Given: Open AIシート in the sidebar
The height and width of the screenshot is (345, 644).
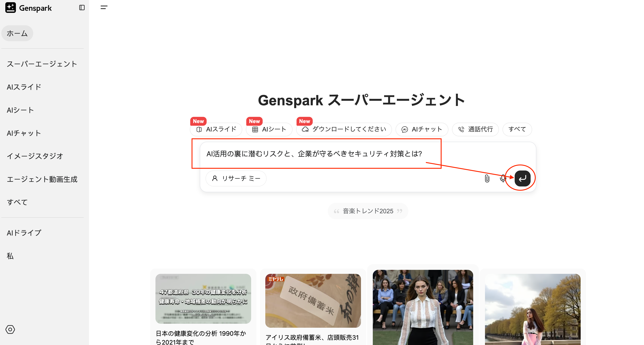Looking at the screenshot, I should pyautogui.click(x=21, y=110).
